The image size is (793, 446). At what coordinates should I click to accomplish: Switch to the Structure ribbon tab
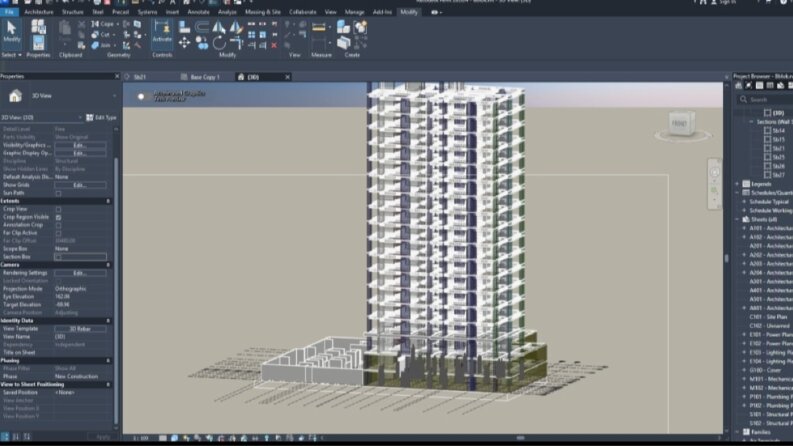click(72, 12)
